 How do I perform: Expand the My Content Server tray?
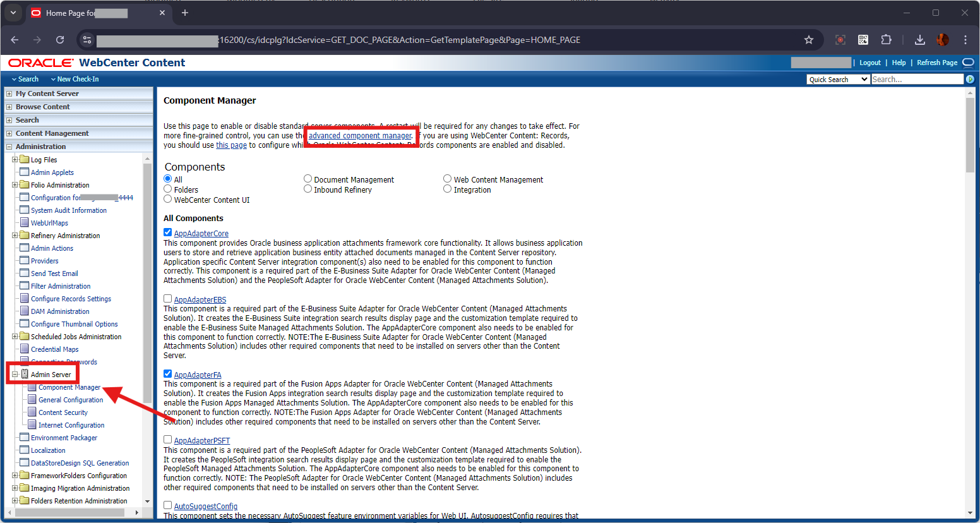(9, 93)
